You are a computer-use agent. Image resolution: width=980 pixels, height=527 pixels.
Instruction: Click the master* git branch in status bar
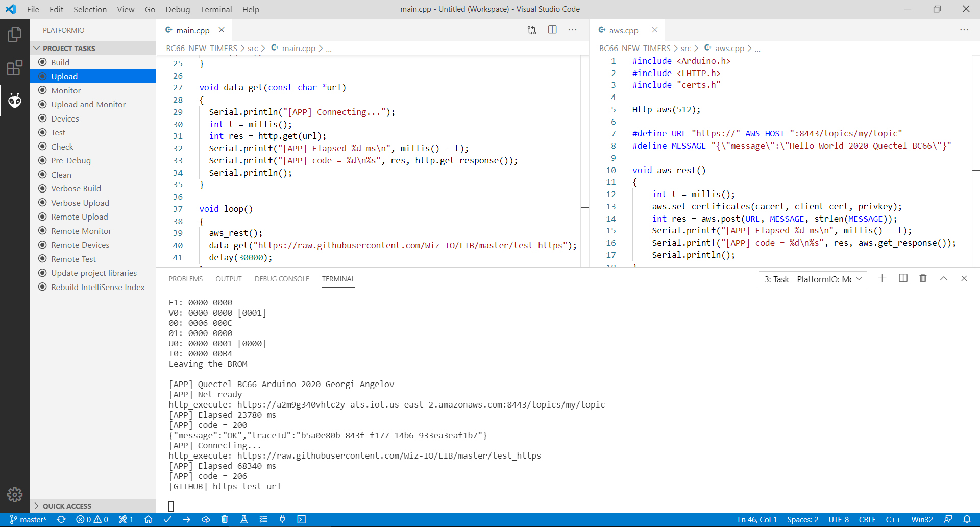pyautogui.click(x=28, y=519)
